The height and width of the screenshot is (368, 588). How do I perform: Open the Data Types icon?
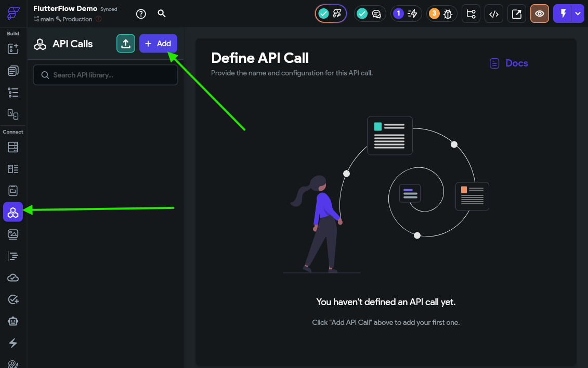[x=13, y=169]
